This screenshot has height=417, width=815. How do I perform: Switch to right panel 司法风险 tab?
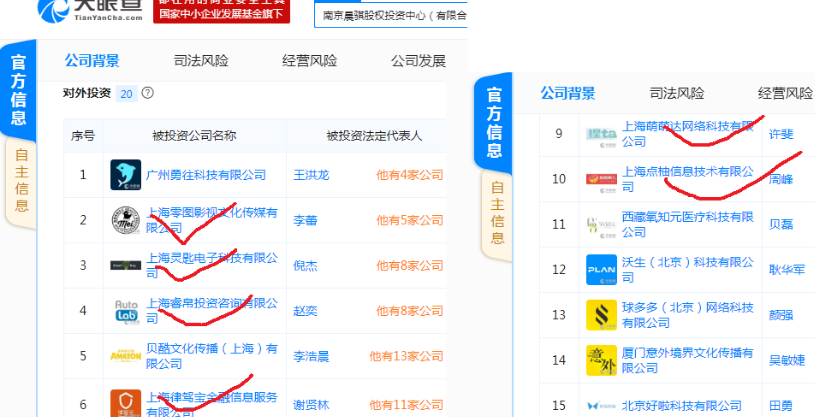[677, 94]
